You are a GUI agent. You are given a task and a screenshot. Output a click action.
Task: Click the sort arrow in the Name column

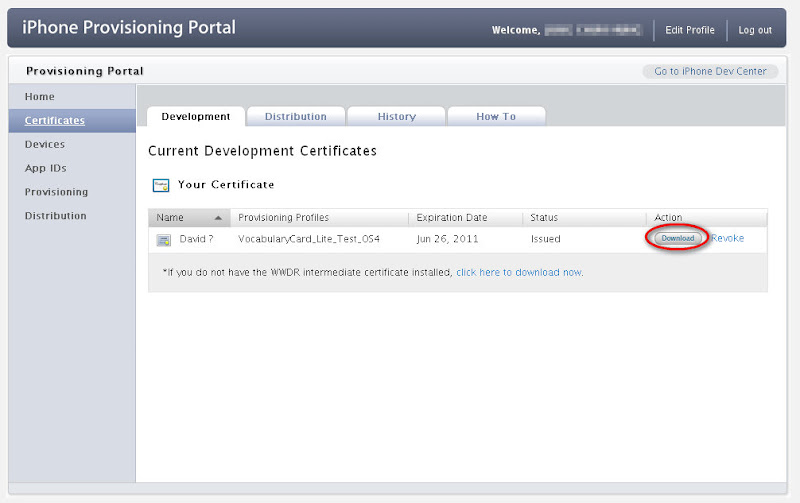(218, 218)
